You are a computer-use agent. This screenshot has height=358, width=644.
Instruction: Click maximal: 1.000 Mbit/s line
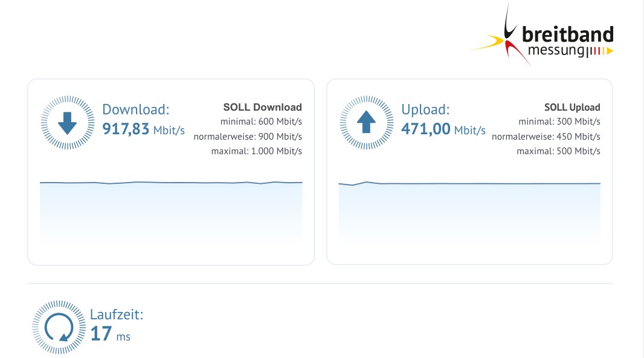coord(257,151)
